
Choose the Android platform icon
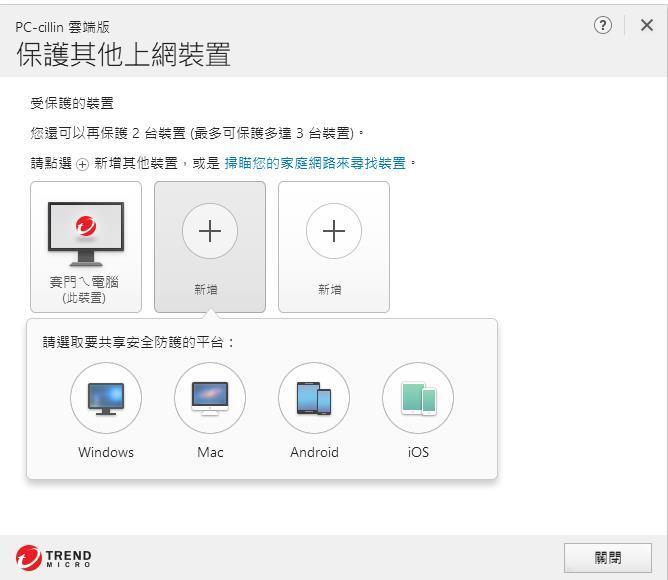tap(314, 398)
